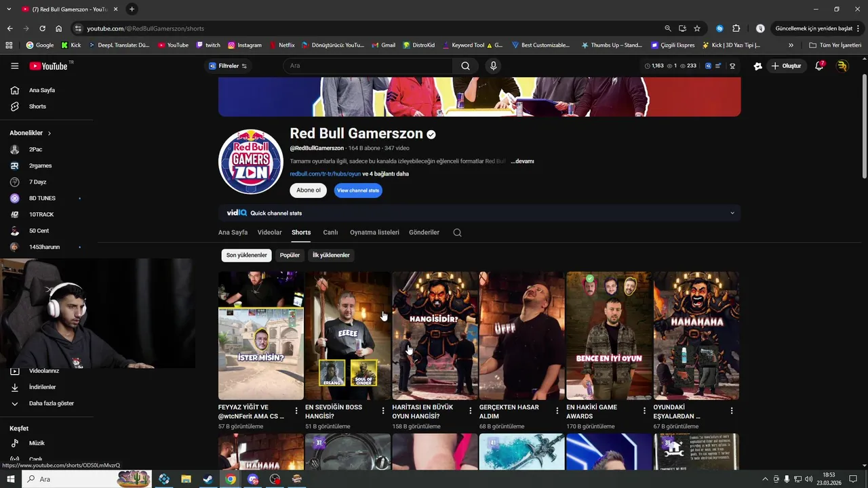Open the Chrome apps grid icon in bookmarks bar

tap(9, 45)
